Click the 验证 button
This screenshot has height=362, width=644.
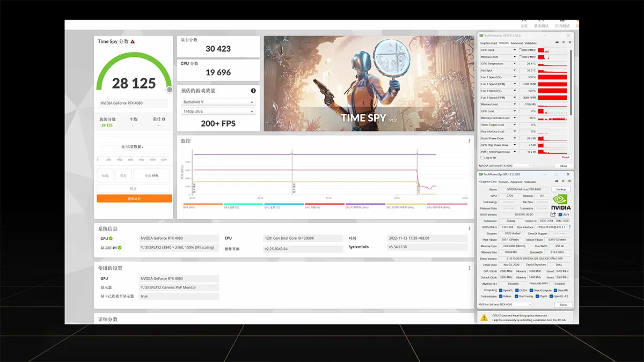134,188
